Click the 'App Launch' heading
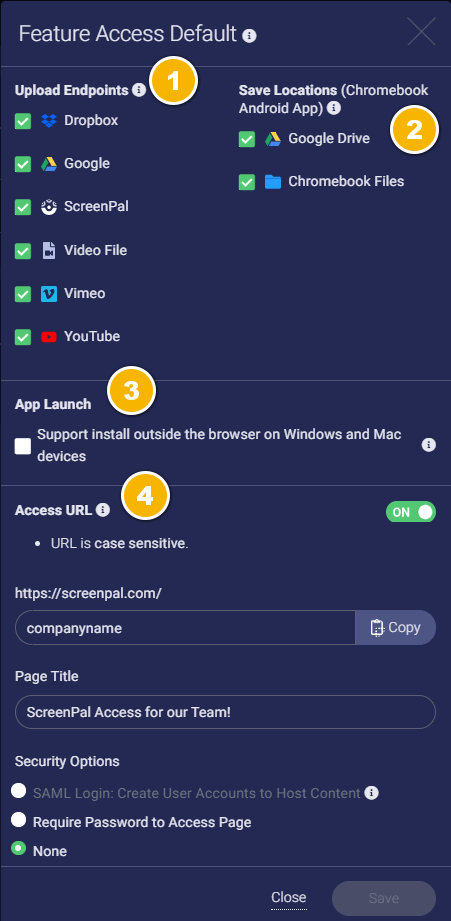The height and width of the screenshot is (921, 451). click(x=53, y=404)
